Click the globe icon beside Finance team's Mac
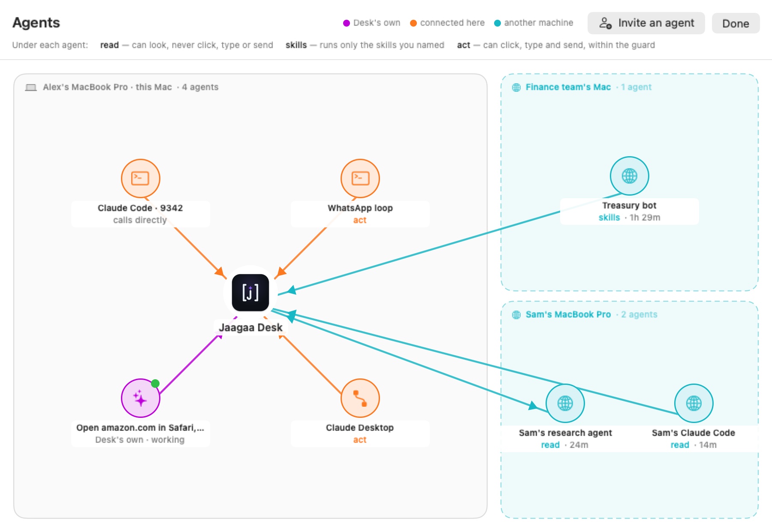 point(516,88)
